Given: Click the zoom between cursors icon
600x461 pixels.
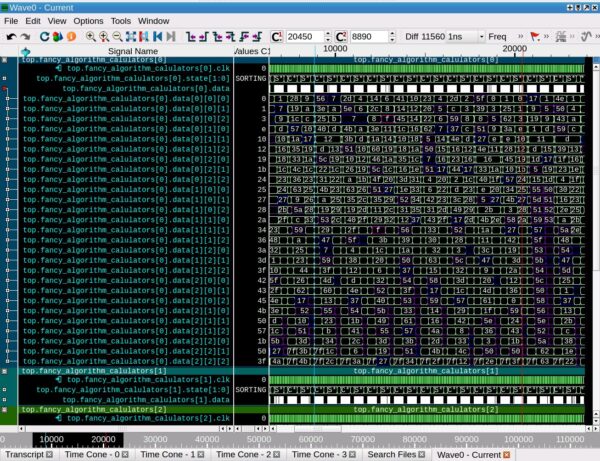Looking at the screenshot, I should (x=144, y=37).
